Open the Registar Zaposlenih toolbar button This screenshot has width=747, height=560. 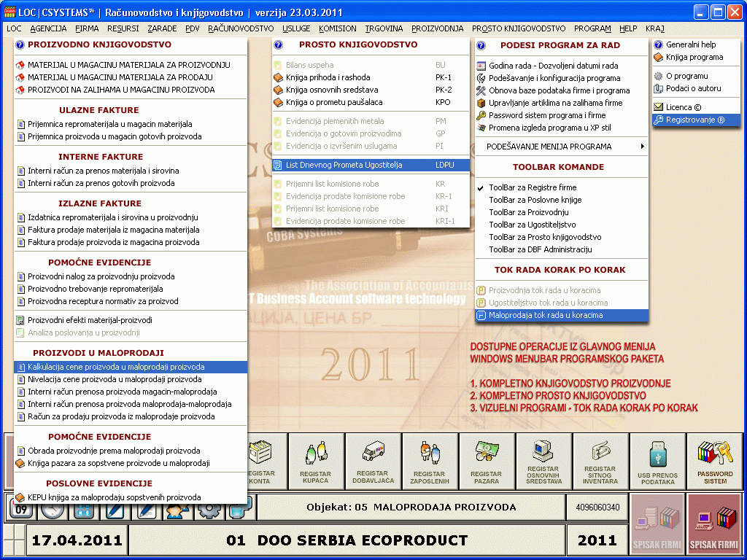click(x=430, y=462)
